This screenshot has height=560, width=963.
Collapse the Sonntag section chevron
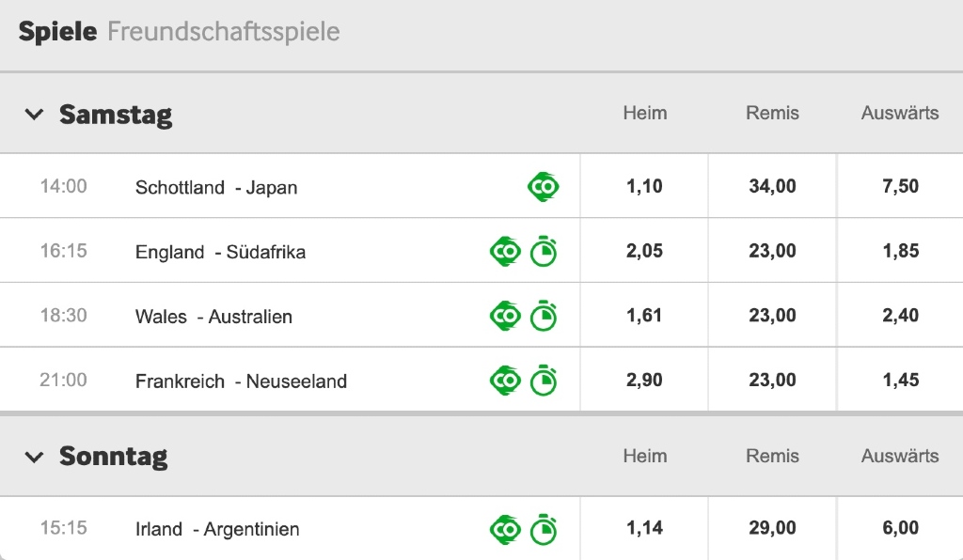pos(35,458)
